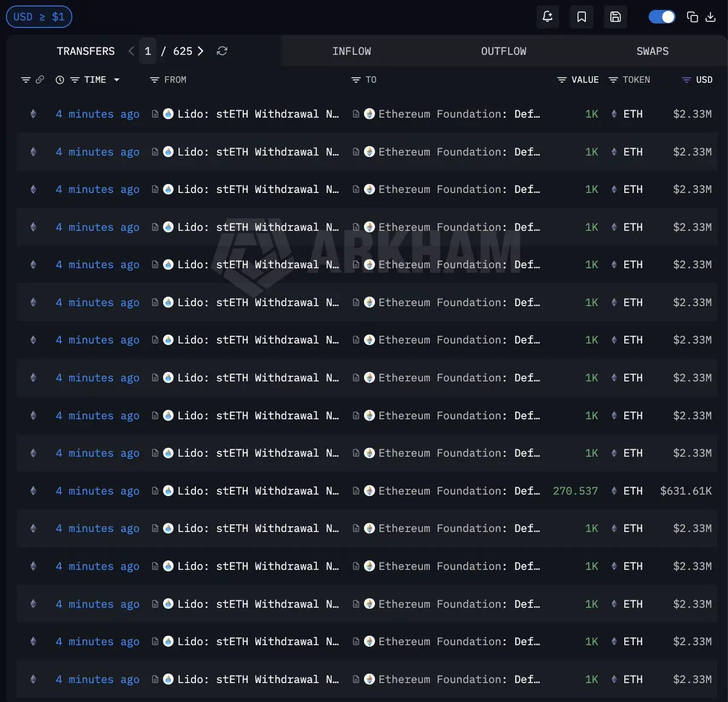Click the copy icon at top right
Screen dimensions: 728x702
point(692,17)
